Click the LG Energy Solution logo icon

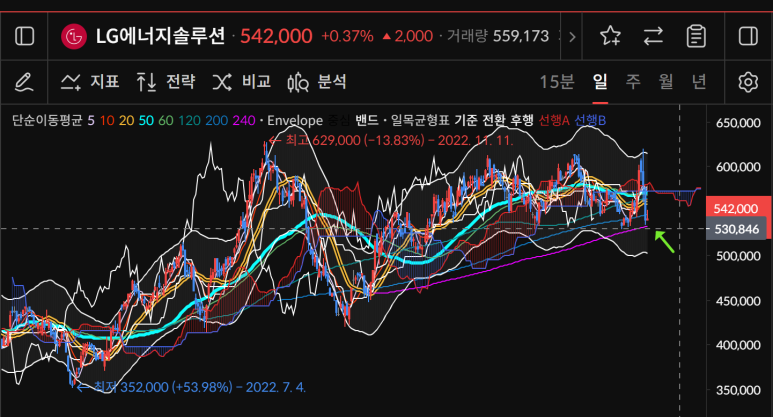(74, 36)
